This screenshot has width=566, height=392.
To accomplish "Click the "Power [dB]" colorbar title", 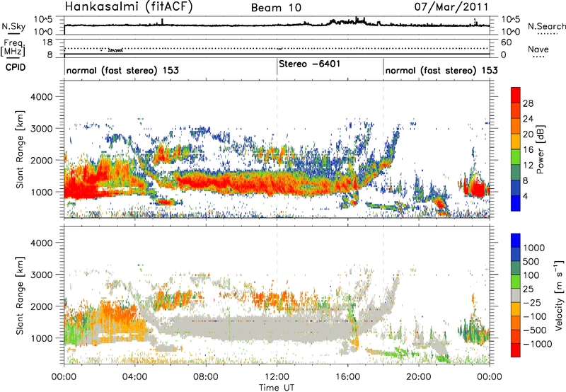I will coord(541,149).
